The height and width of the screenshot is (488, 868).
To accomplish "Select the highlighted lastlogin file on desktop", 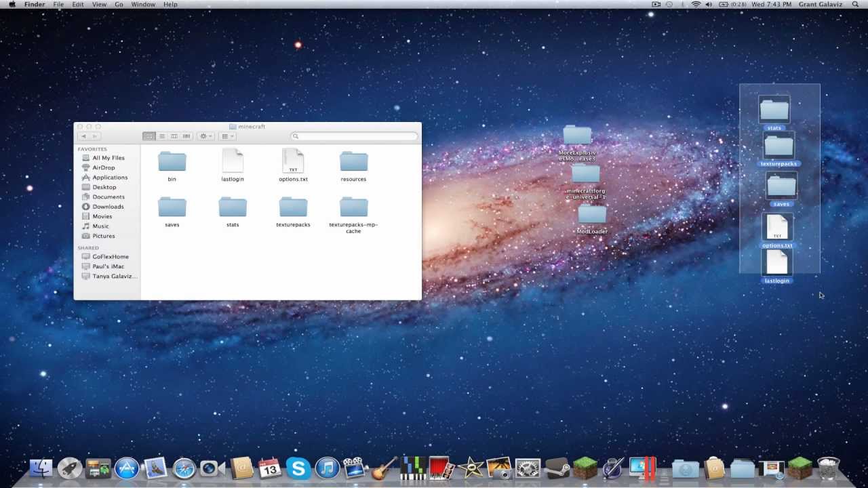I will [777, 266].
